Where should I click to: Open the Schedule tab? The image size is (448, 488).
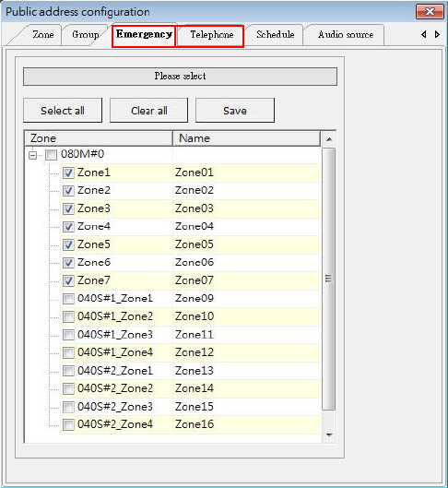(x=276, y=34)
